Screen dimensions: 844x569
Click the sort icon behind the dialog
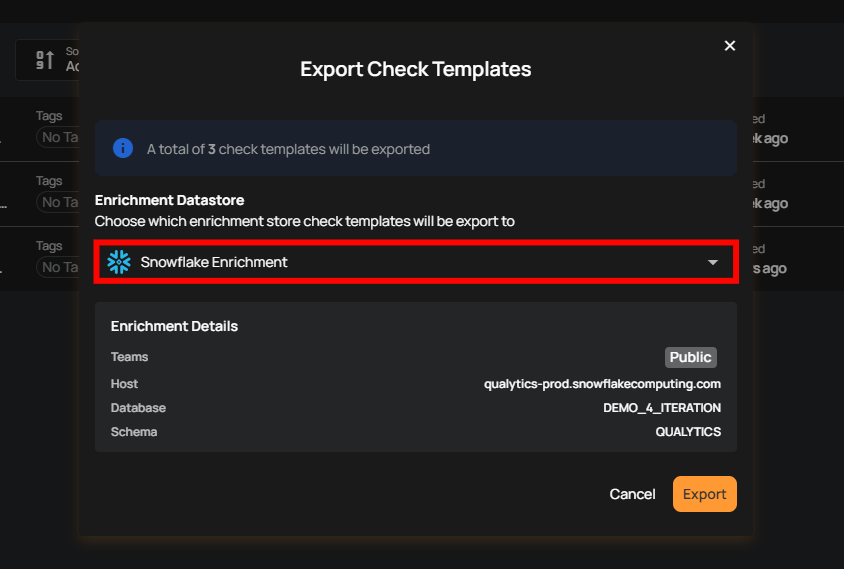[45, 60]
